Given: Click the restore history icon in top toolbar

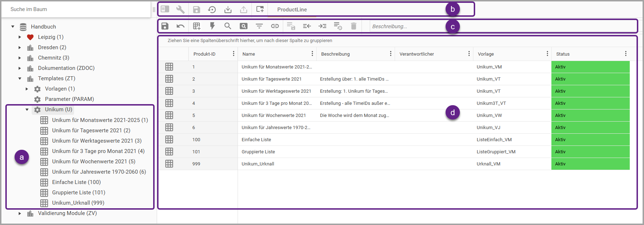Looking at the screenshot, I should (x=212, y=10).
